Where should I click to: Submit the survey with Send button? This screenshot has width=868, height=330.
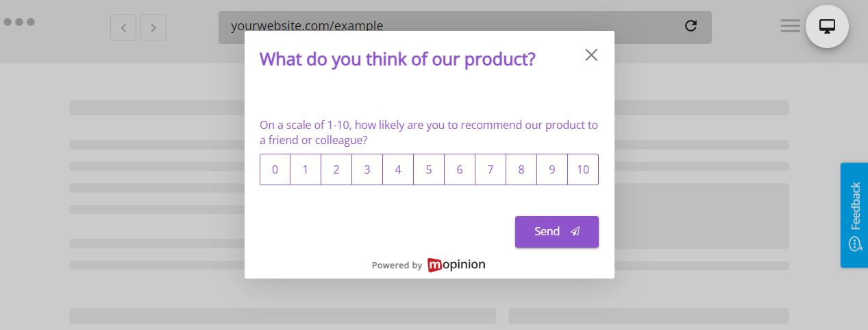(556, 232)
